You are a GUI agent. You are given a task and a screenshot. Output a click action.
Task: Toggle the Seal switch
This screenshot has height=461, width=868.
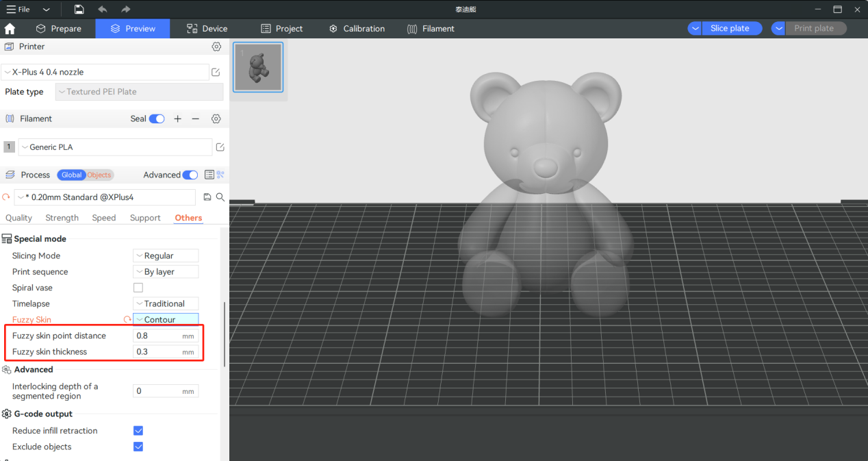point(157,119)
